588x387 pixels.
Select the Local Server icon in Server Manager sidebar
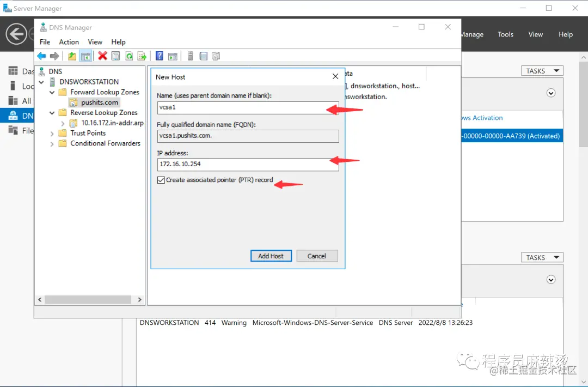(x=13, y=86)
